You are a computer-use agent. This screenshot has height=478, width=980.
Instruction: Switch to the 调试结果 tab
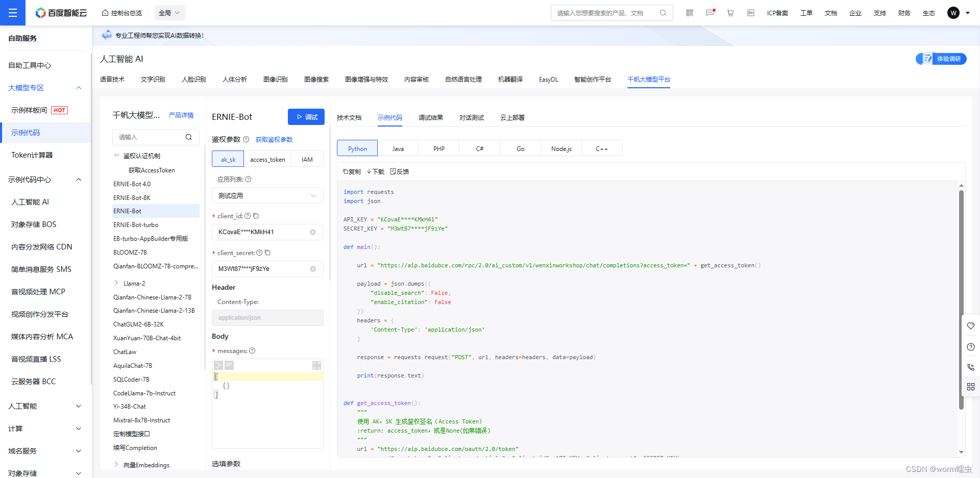[x=431, y=117]
